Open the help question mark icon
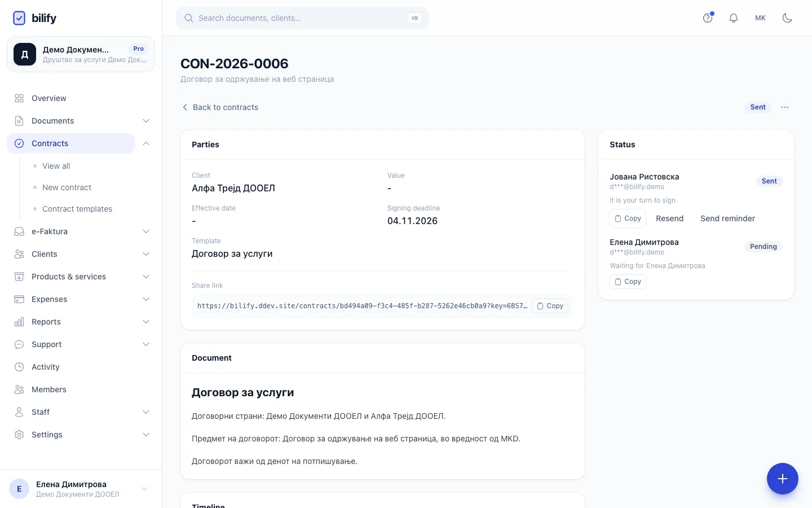Screen dimensions: 812x508 pyautogui.click(x=707, y=18)
